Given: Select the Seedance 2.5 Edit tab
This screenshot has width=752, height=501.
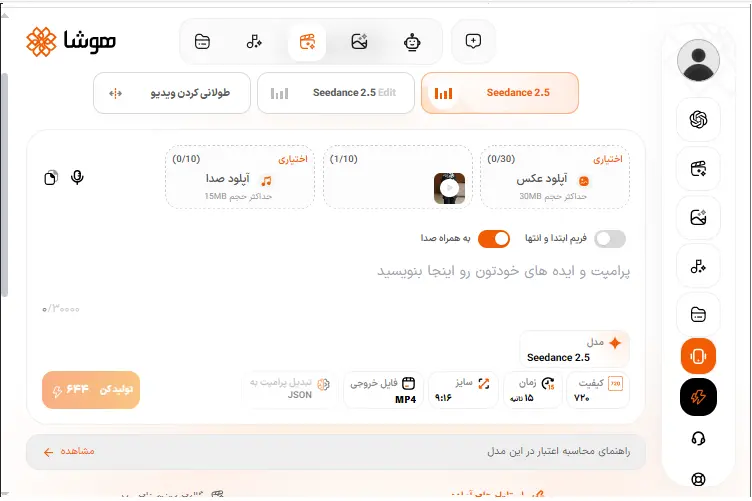Looking at the screenshot, I should tap(336, 93).
